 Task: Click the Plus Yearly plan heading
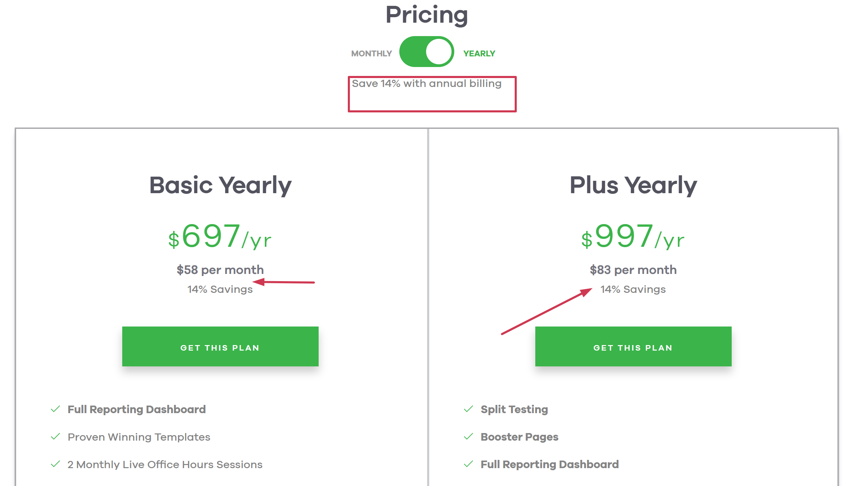pyautogui.click(x=633, y=186)
